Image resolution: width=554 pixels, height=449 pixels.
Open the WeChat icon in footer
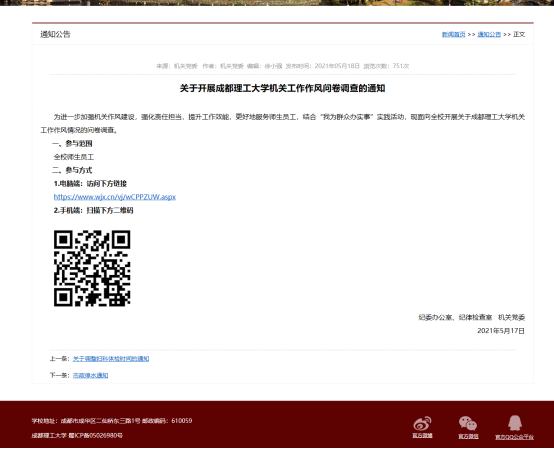pyautogui.click(x=468, y=423)
